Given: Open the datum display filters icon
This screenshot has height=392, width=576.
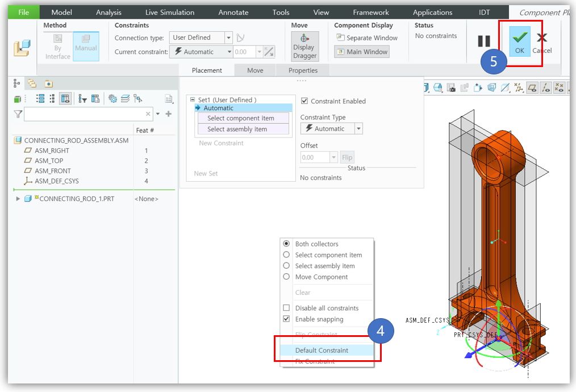Looking at the screenshot, I should click(519, 87).
